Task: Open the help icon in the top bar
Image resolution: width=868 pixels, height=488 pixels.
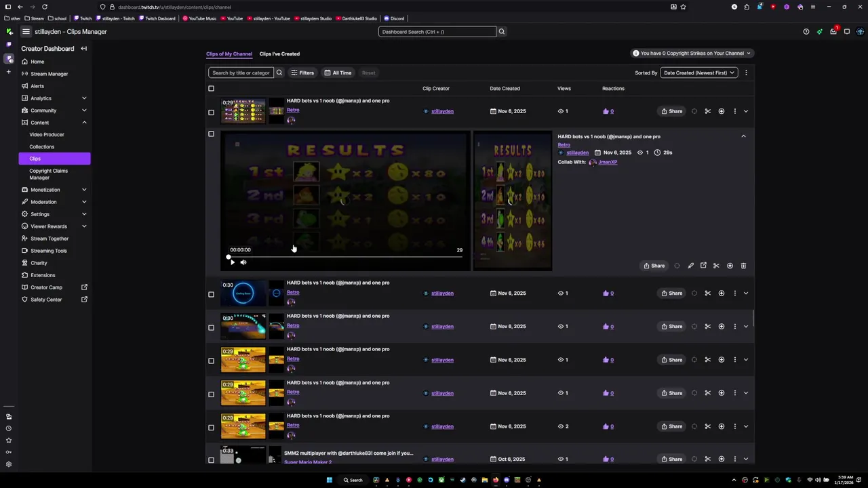Action: pos(806,32)
